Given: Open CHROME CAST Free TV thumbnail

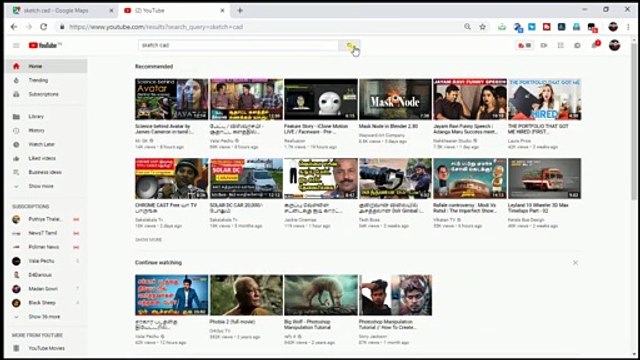Looking at the screenshot, I should point(171,178).
